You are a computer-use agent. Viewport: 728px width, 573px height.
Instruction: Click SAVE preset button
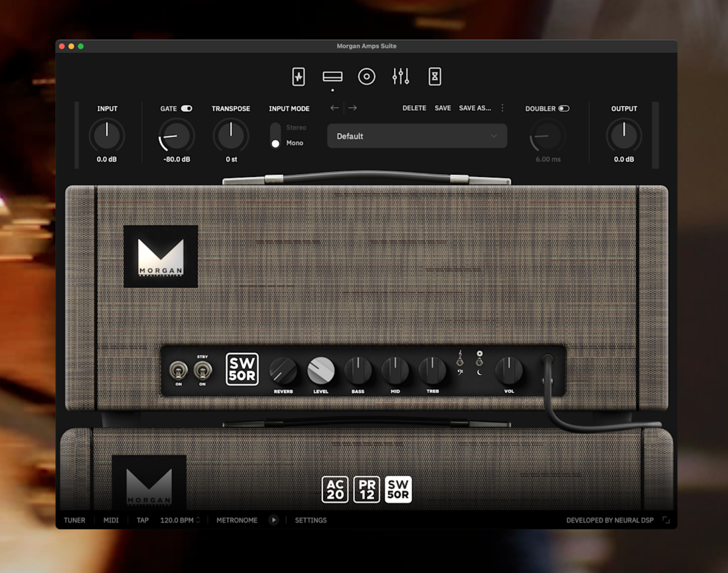click(x=443, y=108)
